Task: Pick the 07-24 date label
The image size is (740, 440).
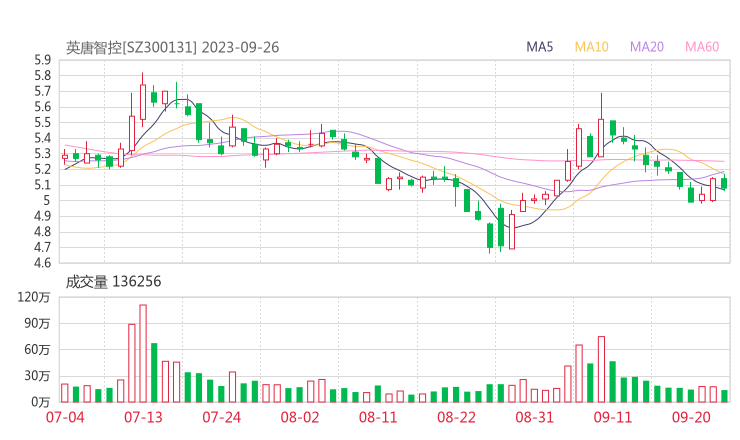Action: click(221, 417)
